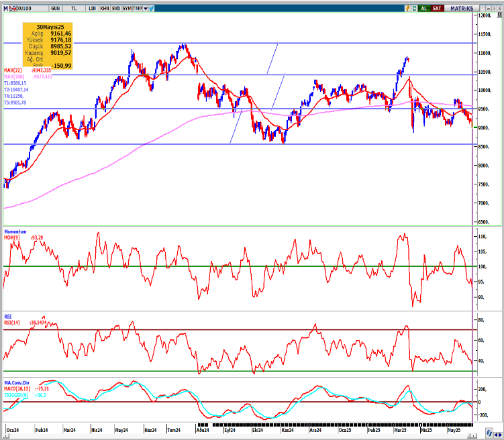
Task: Select the GUN period button
Action: [x=55, y=8]
